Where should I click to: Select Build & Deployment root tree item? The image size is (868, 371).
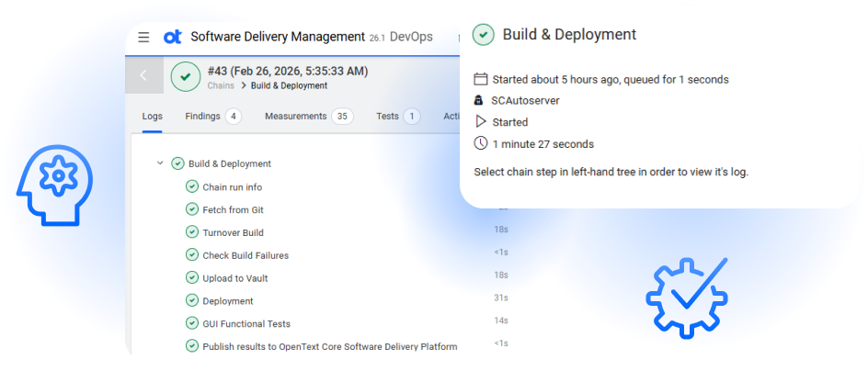coord(230,163)
